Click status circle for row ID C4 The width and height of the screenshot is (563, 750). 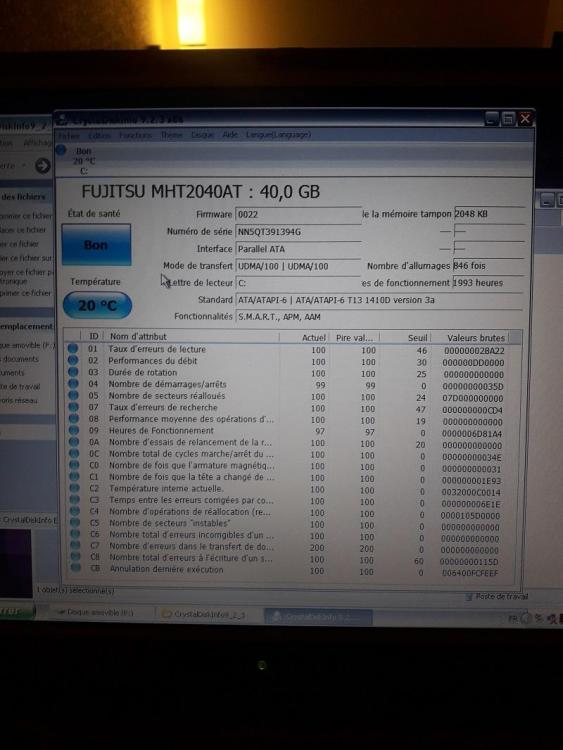pos(75,511)
